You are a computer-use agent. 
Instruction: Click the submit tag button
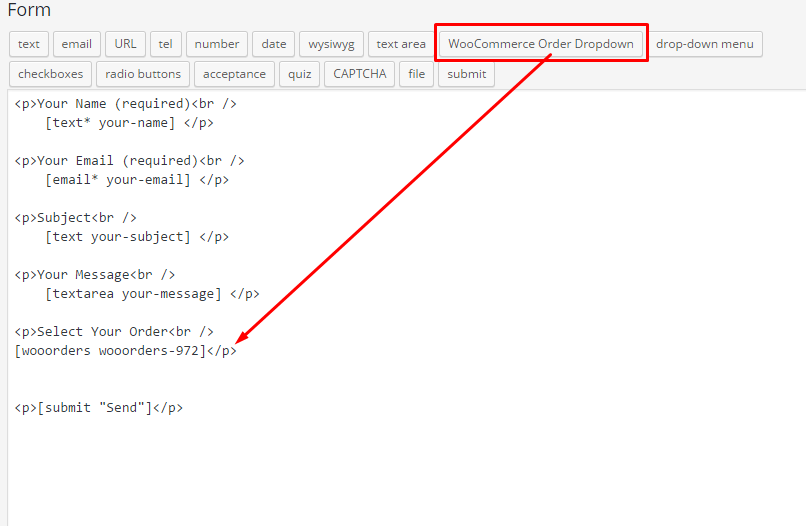[467, 74]
